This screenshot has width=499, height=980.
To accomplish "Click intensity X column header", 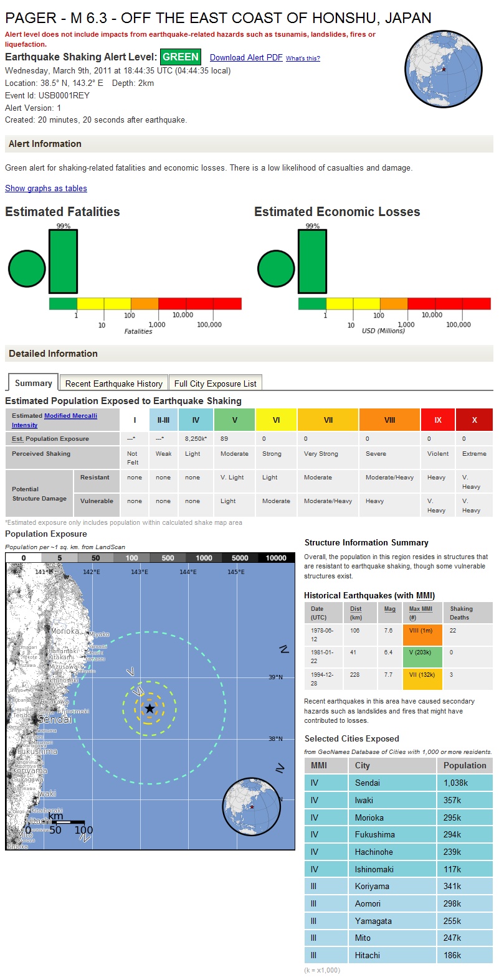I will point(474,420).
